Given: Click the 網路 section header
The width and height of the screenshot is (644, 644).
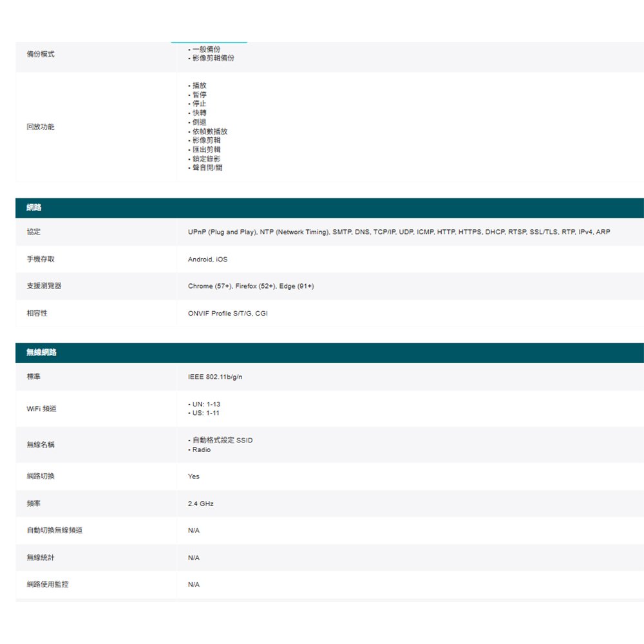Looking at the screenshot, I should pos(35,208).
